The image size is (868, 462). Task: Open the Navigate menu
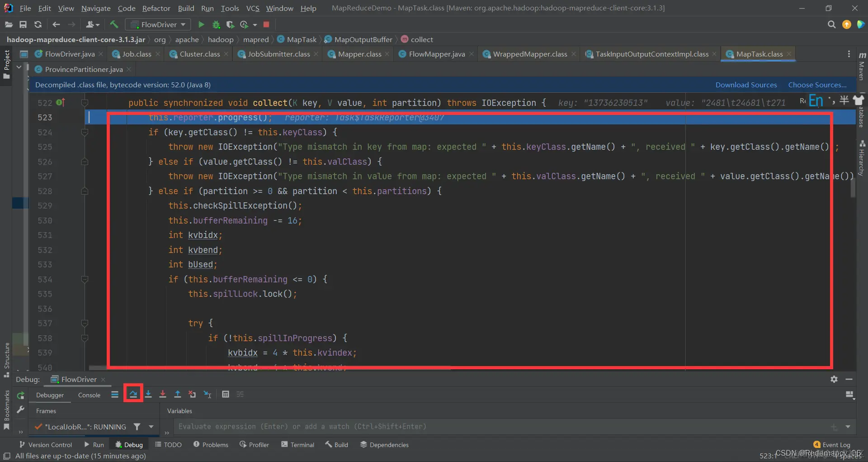96,8
